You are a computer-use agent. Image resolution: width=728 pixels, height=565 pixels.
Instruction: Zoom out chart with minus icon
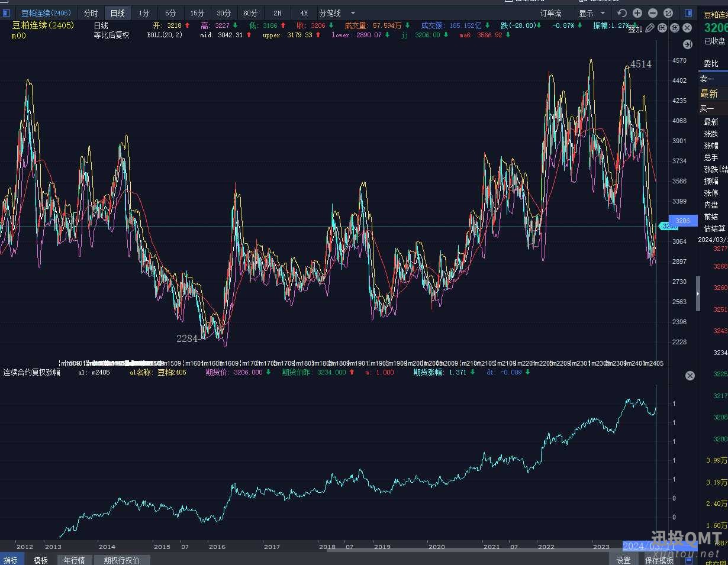(653, 13)
